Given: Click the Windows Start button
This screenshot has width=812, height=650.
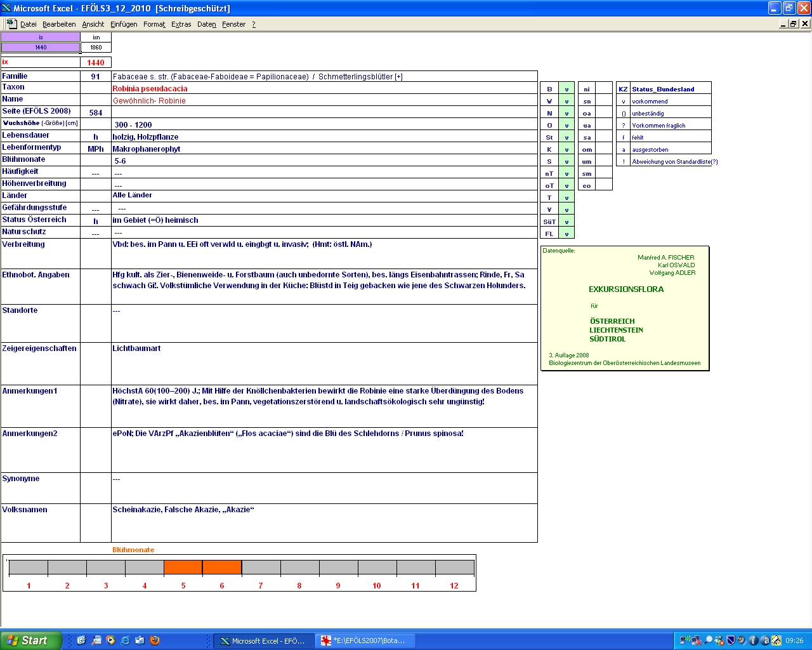Looking at the screenshot, I should click(x=31, y=640).
